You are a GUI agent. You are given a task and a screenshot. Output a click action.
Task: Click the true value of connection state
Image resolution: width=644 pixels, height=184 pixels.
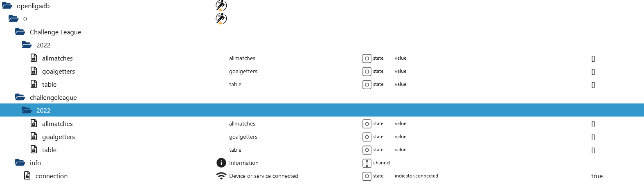[x=597, y=176]
